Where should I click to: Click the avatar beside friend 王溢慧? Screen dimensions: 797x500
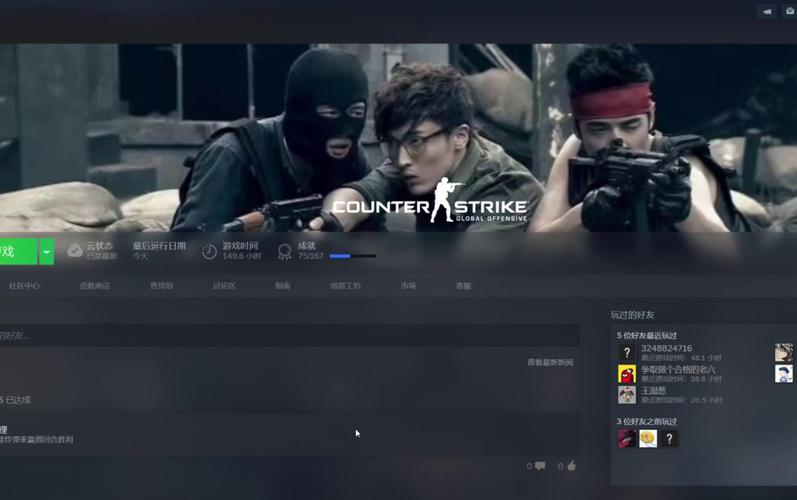(x=627, y=395)
